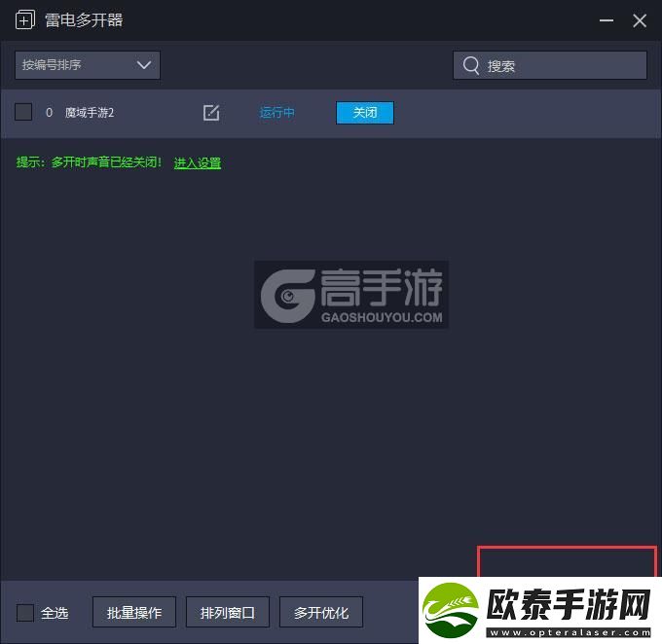Focus the 搜索 search input field
Viewport: 662px width, 644px height.
click(550, 65)
